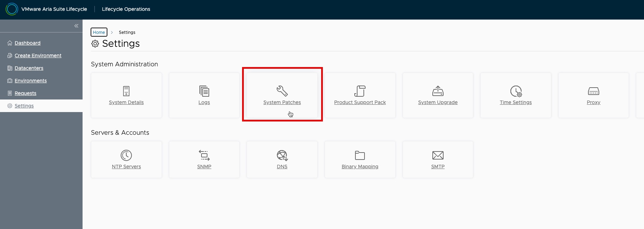Click the System Details server icon

pyautogui.click(x=126, y=91)
